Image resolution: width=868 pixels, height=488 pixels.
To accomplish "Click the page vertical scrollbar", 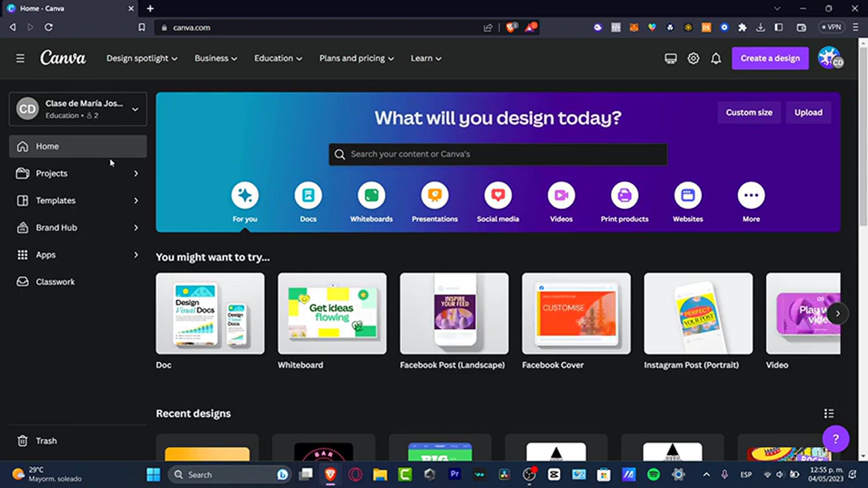I will click(863, 136).
